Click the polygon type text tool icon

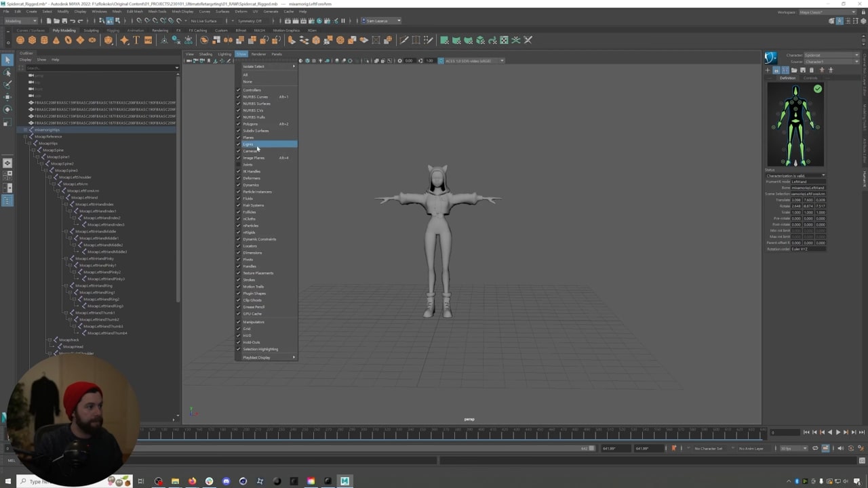click(136, 40)
